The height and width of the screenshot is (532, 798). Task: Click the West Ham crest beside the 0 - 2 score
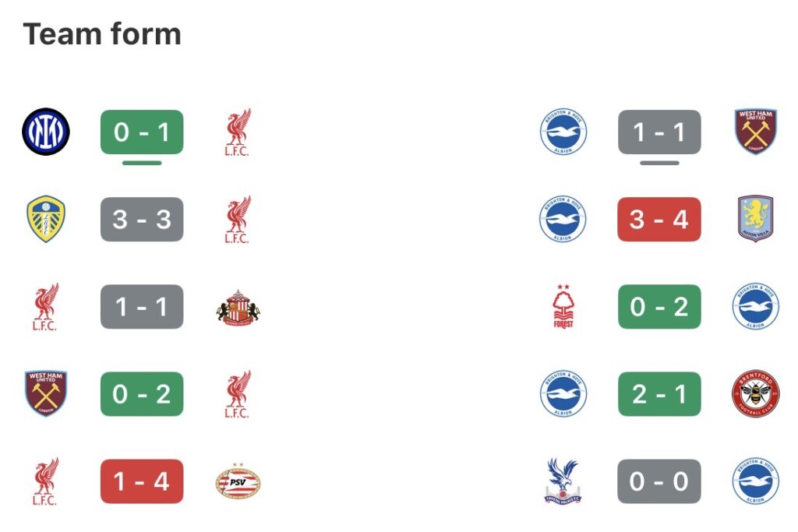[46, 394]
